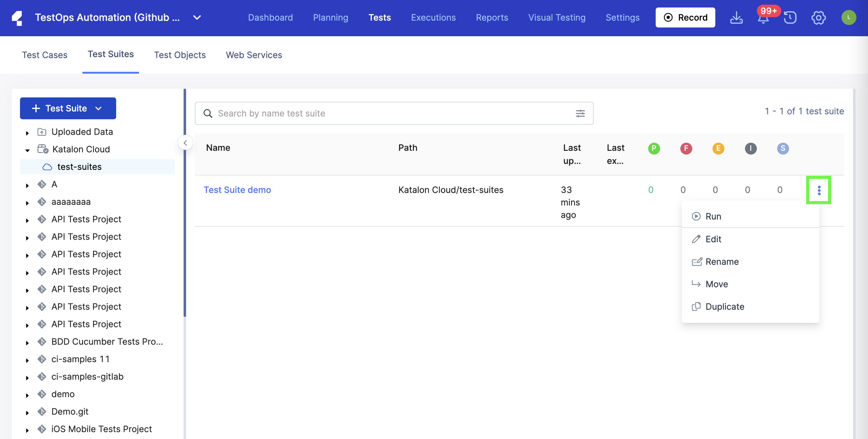Expand the BDD Cucumber Tests Project node

click(x=27, y=343)
